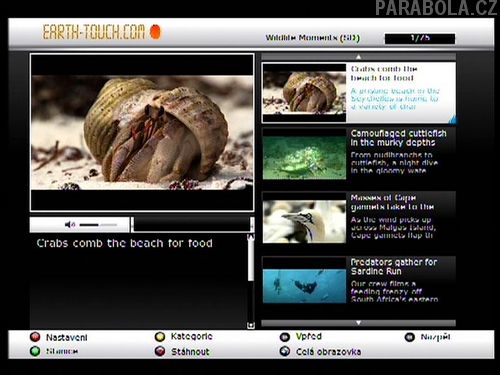Open the Kategorie menu label

click(192, 336)
